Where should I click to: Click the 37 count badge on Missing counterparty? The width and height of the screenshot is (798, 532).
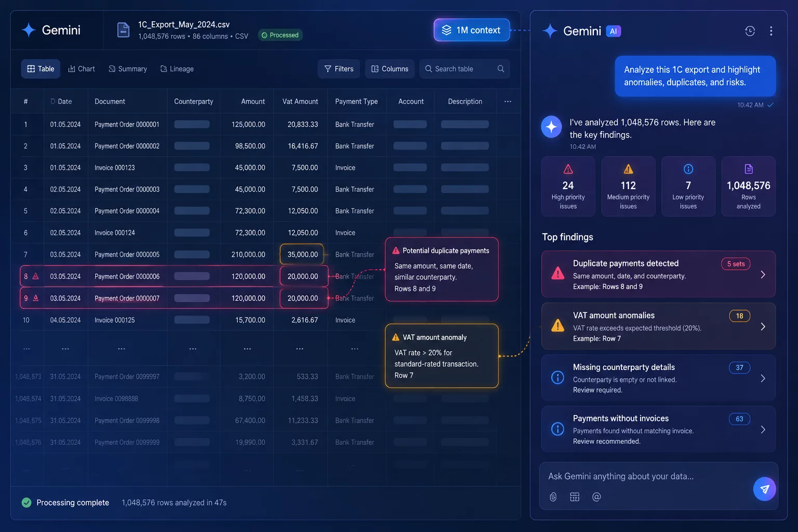740,368
